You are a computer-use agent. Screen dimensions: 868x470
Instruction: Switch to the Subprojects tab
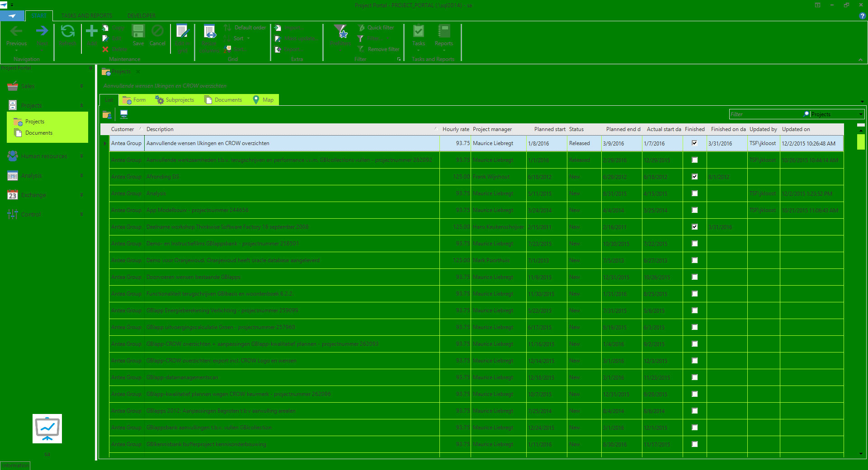(175, 100)
